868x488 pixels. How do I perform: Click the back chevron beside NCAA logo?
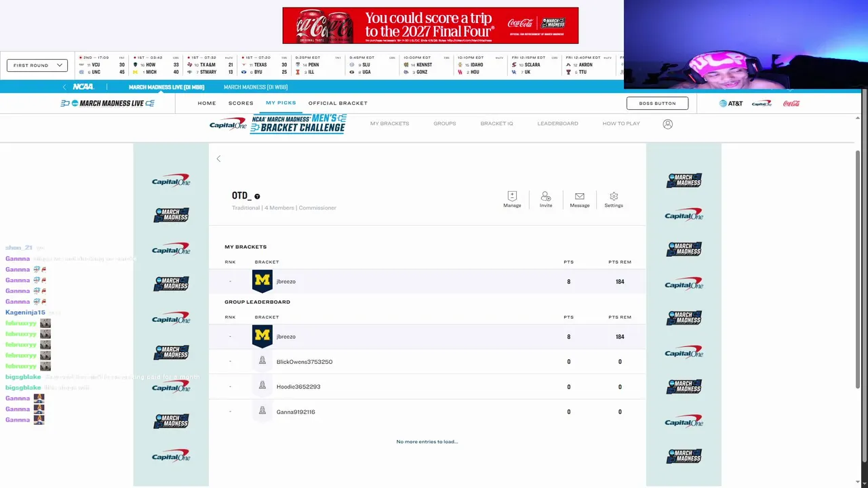(64, 87)
